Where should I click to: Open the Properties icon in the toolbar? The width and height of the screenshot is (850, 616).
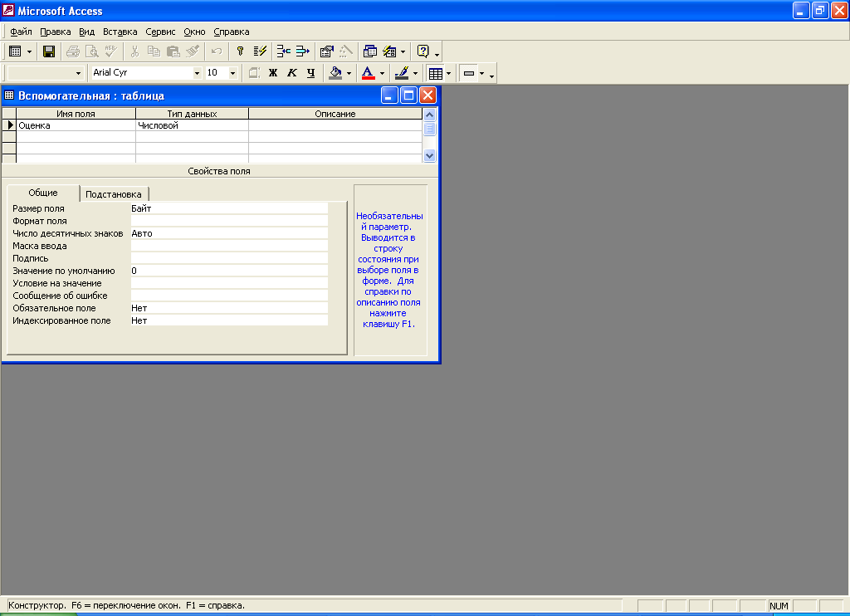coord(326,51)
